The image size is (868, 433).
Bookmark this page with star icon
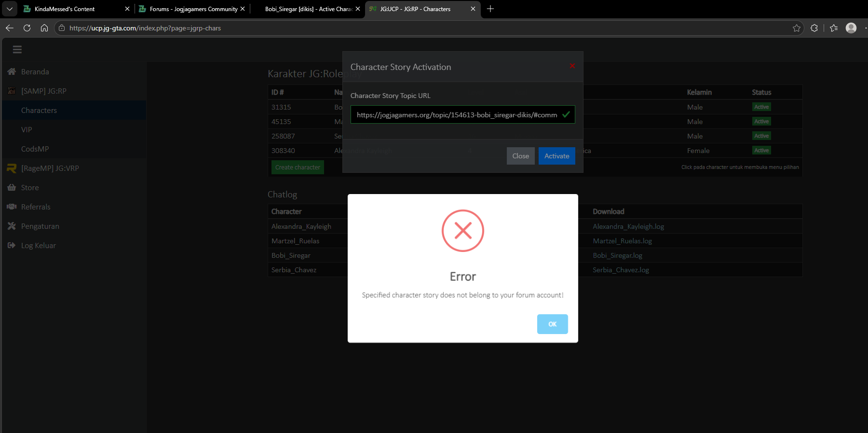click(796, 28)
